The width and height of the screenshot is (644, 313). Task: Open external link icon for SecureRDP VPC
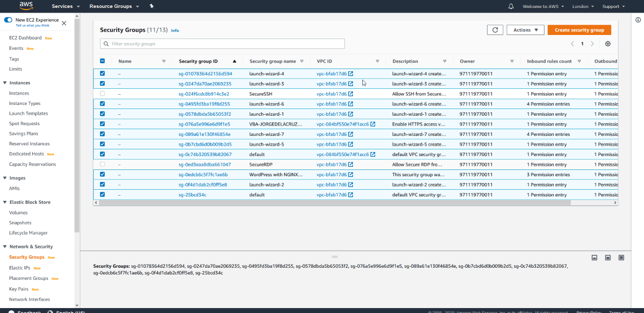pos(351,165)
